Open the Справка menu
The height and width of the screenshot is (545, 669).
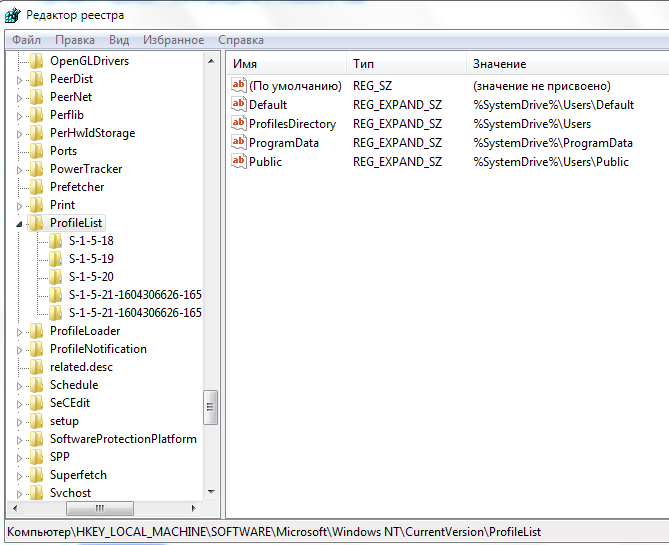[241, 40]
